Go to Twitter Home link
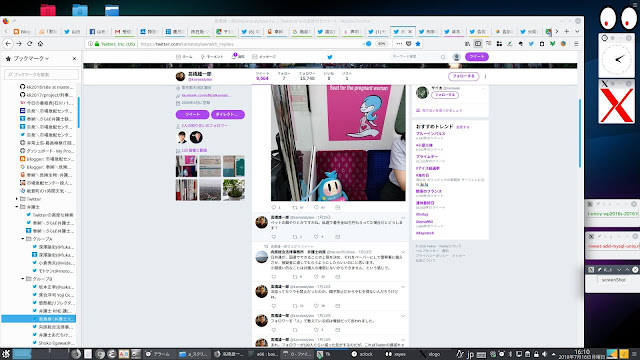 (184, 57)
